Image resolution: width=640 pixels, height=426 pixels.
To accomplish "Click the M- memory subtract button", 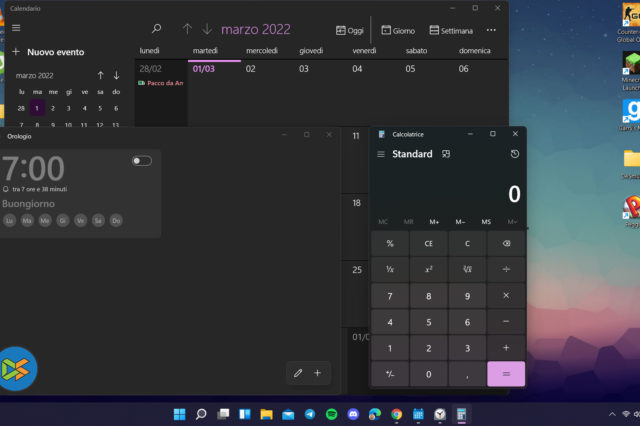I will 460,222.
